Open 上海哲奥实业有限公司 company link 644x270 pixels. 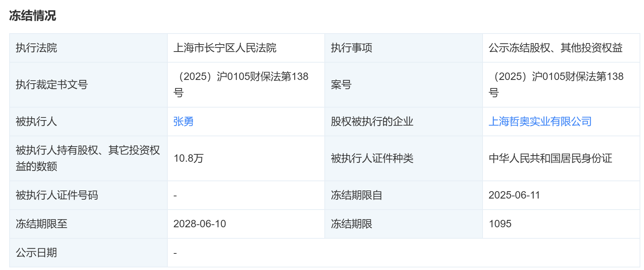(540, 121)
